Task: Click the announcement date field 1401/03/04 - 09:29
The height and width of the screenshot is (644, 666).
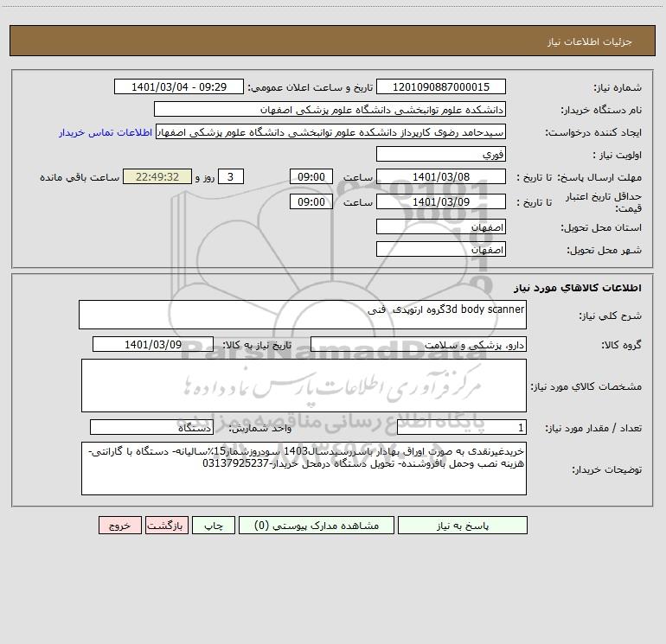Action: click(x=179, y=86)
